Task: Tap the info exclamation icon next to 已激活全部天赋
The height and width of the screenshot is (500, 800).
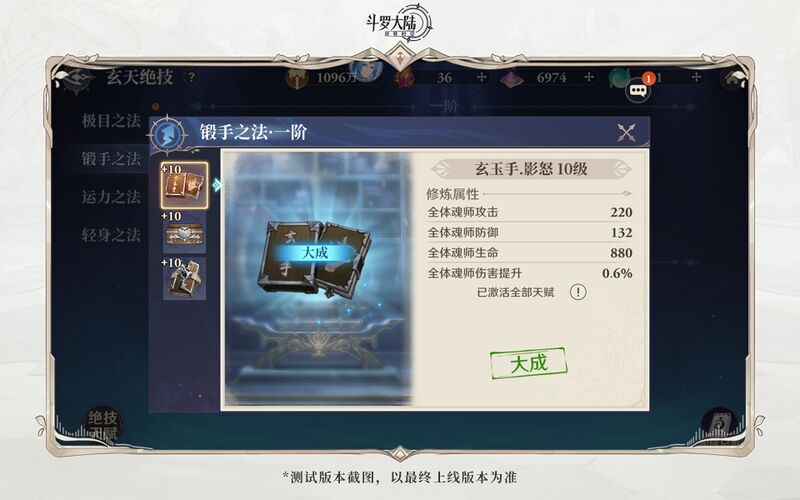Action: pos(578,292)
